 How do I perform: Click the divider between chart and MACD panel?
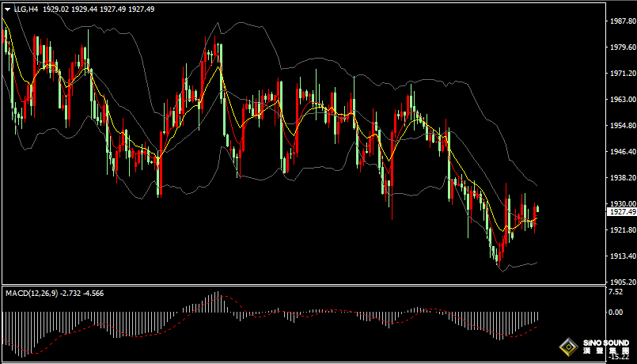click(301, 286)
